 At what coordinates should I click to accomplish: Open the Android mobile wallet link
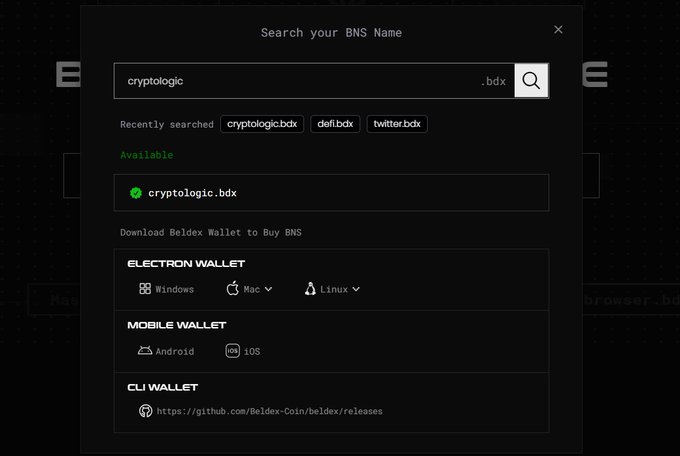tap(166, 351)
